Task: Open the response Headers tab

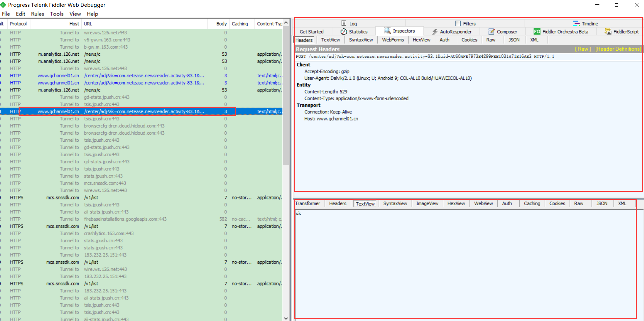Action: (x=338, y=204)
